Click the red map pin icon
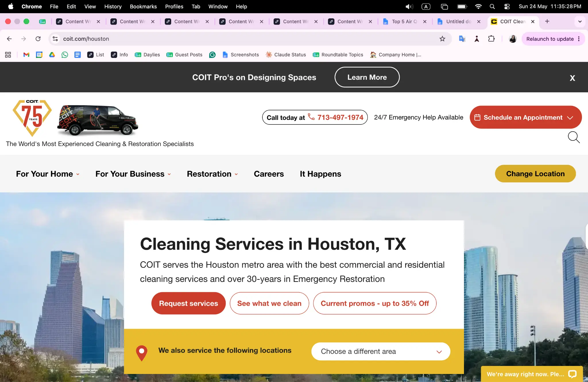Image resolution: width=588 pixels, height=382 pixels. [142, 353]
